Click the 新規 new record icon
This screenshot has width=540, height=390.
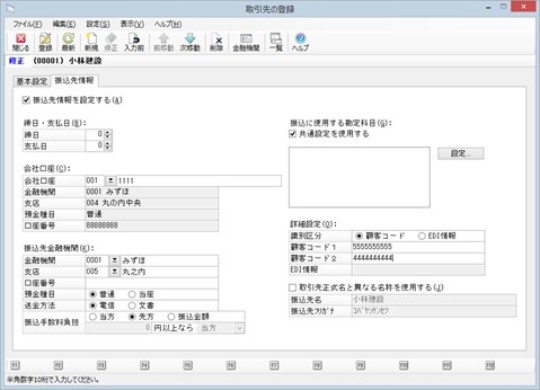pyautogui.click(x=91, y=42)
